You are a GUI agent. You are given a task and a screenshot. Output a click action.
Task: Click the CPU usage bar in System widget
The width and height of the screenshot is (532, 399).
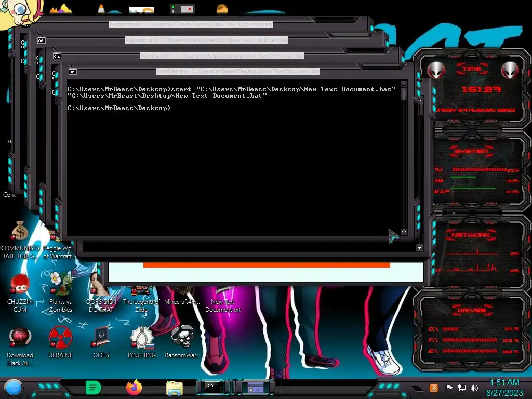[479, 170]
